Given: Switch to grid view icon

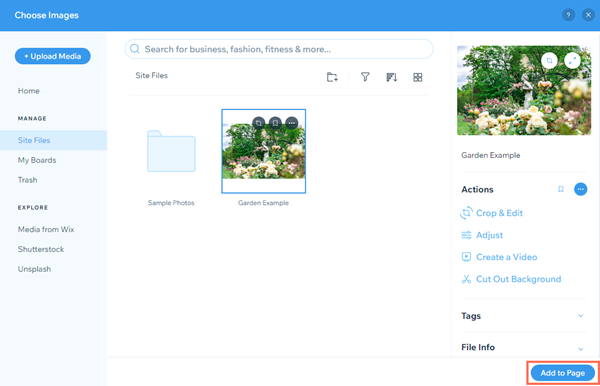Looking at the screenshot, I should (417, 77).
